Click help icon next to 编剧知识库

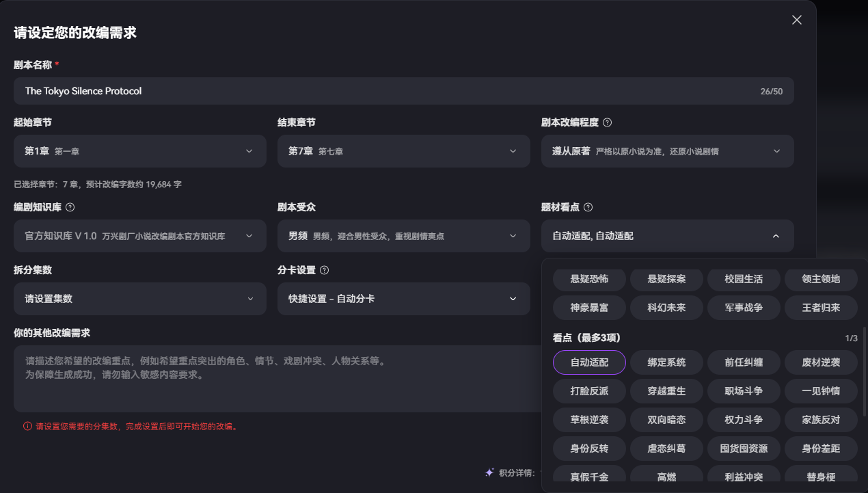(x=70, y=207)
